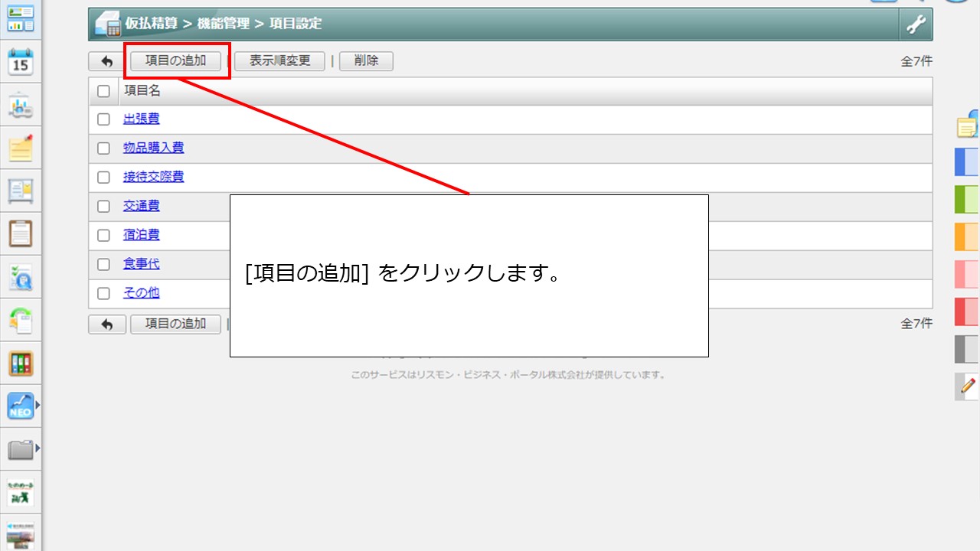This screenshot has height=551, width=980.
Task: Click the pencil edit icon on right
Action: pyautogui.click(x=967, y=386)
